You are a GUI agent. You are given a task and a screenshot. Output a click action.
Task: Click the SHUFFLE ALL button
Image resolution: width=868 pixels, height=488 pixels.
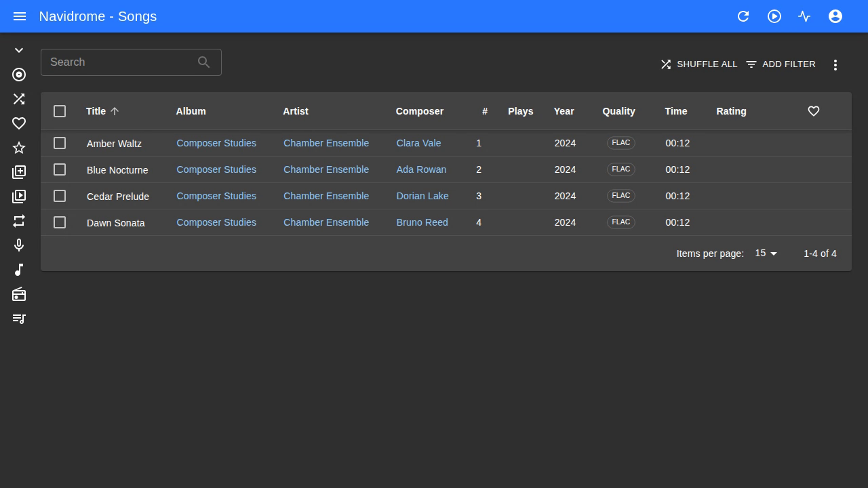[698, 64]
